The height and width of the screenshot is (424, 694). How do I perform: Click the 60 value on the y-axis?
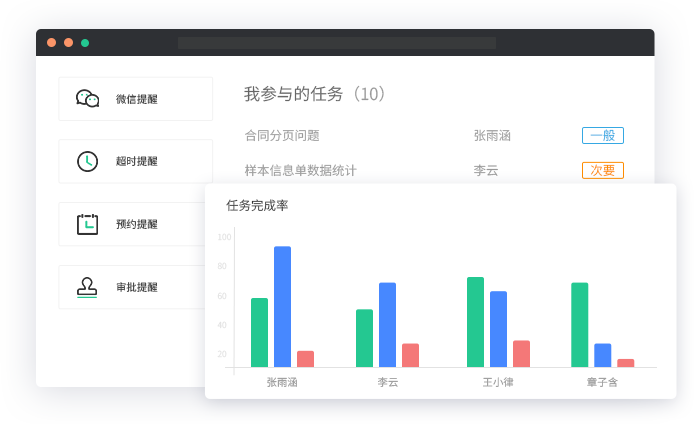(x=222, y=296)
